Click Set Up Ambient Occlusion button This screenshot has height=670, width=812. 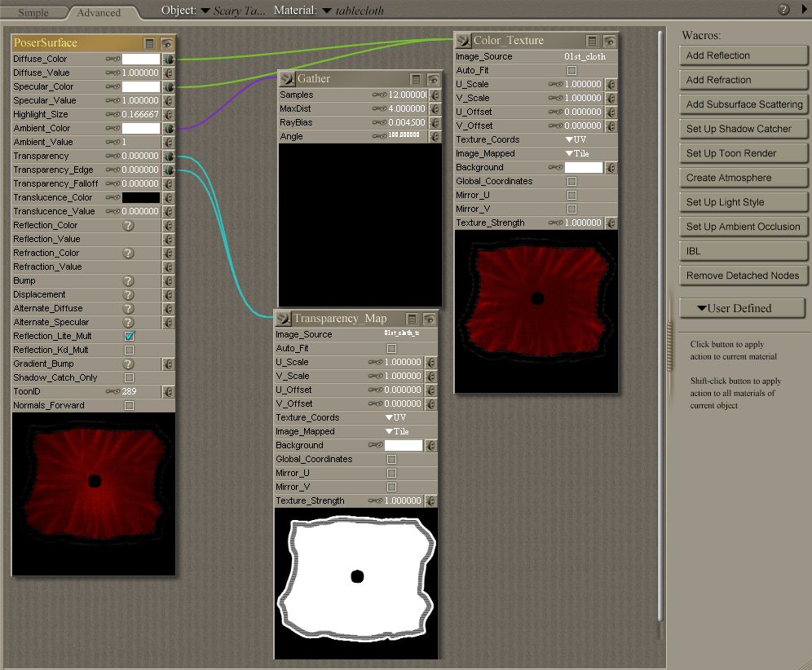(x=744, y=227)
